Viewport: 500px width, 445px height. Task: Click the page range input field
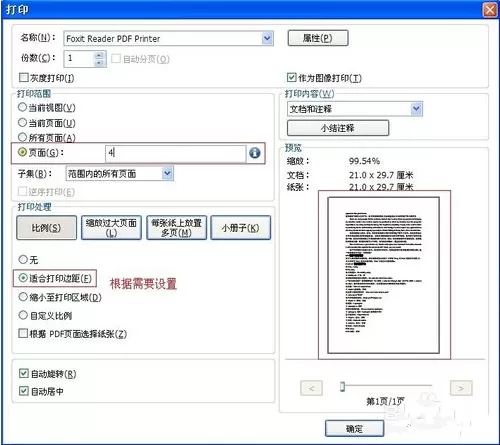coord(176,153)
